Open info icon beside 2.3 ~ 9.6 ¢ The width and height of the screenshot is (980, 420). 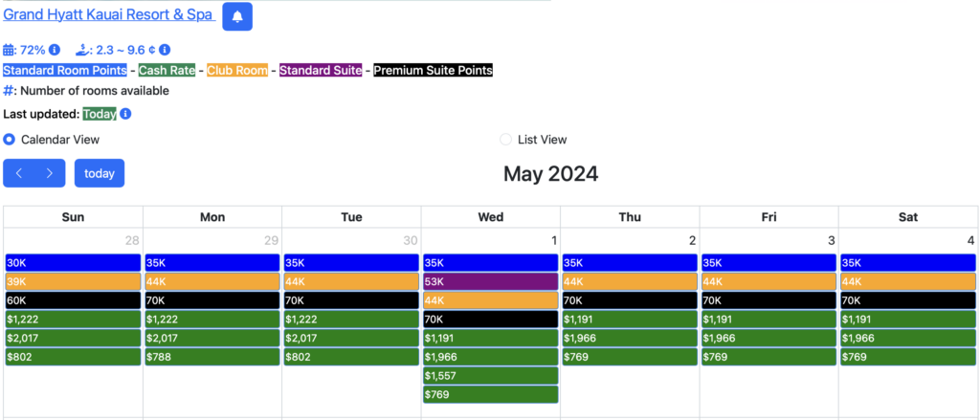[x=165, y=50]
